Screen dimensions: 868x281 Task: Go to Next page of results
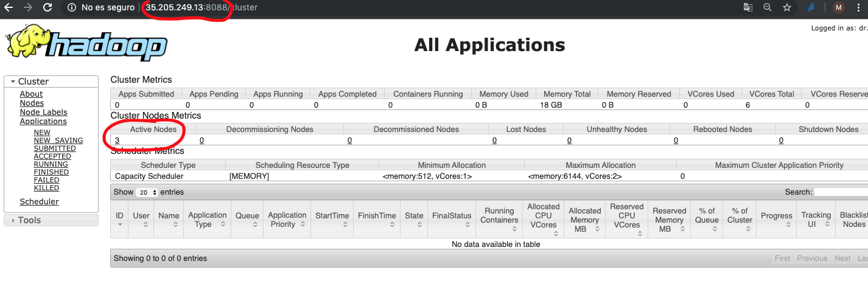pyautogui.click(x=842, y=258)
